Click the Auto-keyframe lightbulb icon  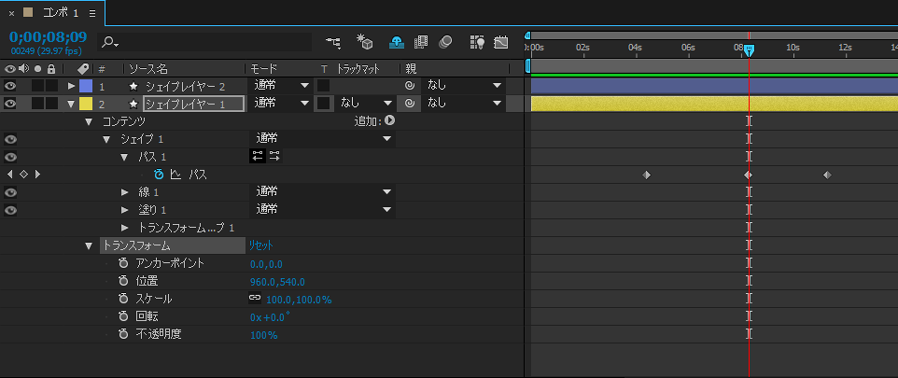476,42
